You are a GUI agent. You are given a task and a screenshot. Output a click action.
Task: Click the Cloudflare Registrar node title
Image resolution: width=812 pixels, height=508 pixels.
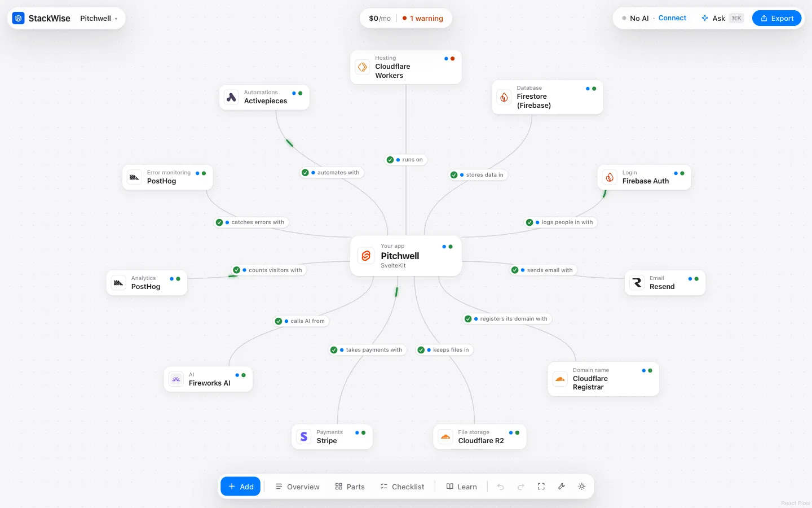[590, 383]
